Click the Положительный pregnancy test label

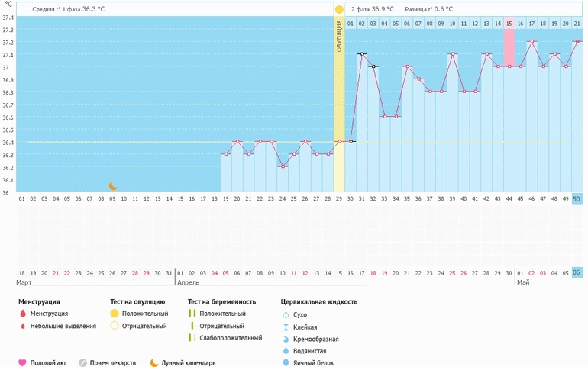coord(222,314)
